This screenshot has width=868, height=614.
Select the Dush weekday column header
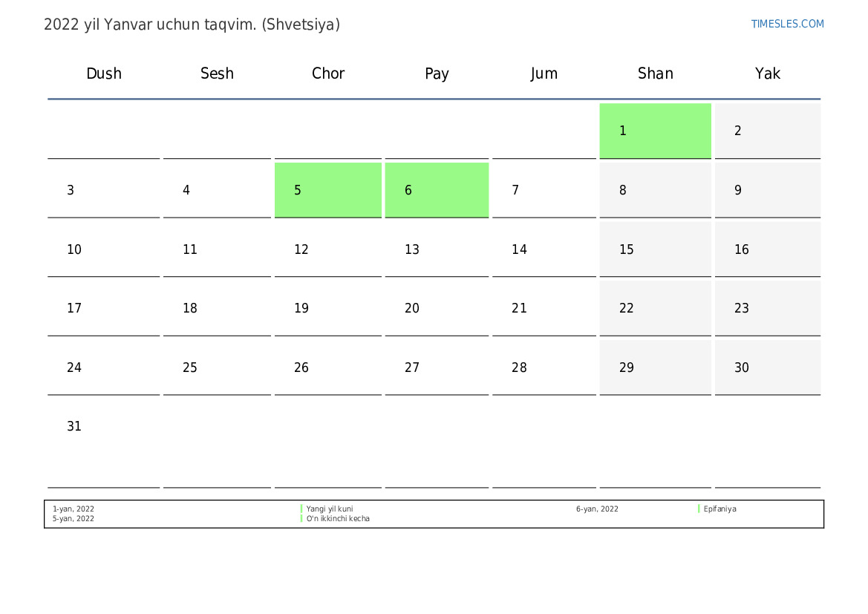point(104,74)
